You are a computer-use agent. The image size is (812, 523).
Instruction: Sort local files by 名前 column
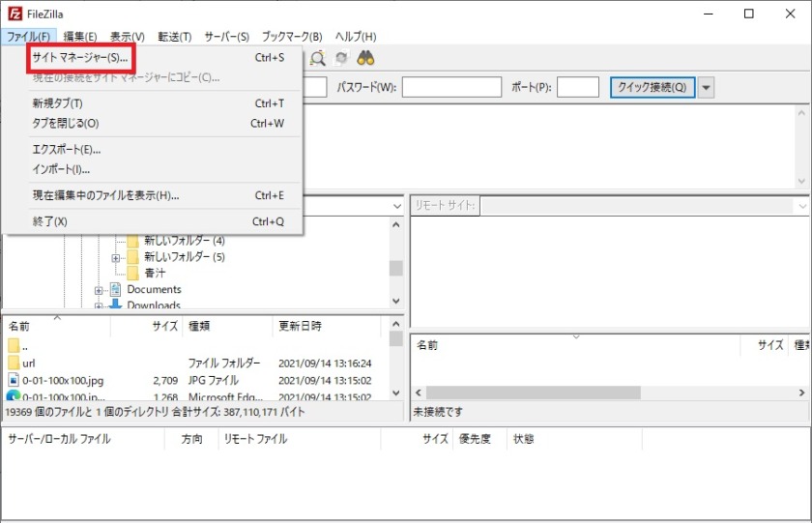(x=57, y=326)
